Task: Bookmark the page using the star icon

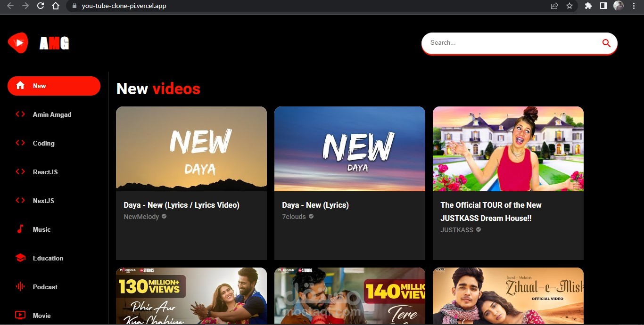Action: point(570,6)
